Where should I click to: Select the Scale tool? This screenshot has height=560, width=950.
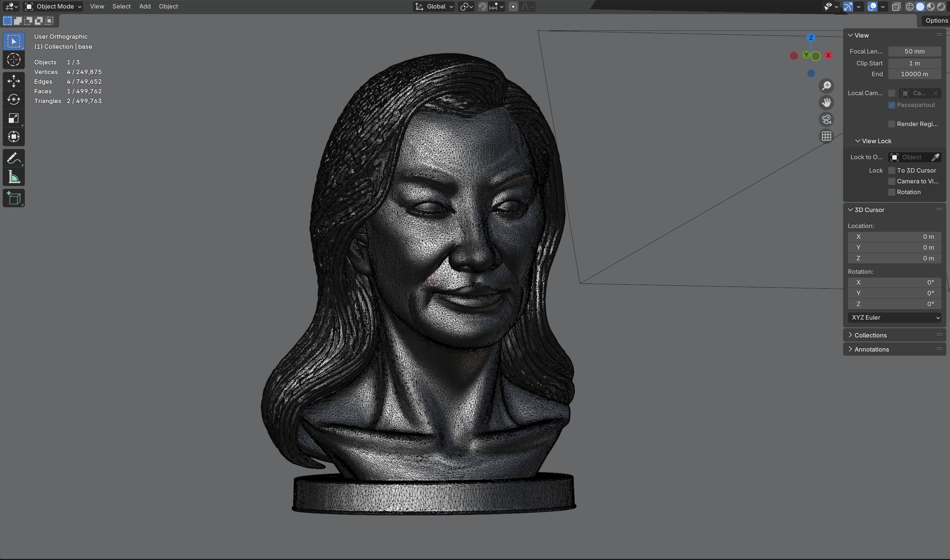[14, 118]
